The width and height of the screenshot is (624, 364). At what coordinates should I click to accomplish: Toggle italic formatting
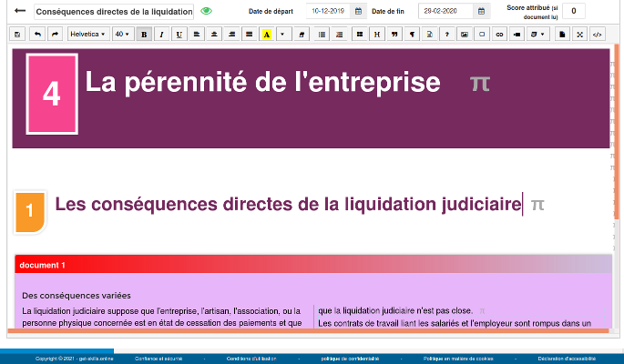point(161,34)
